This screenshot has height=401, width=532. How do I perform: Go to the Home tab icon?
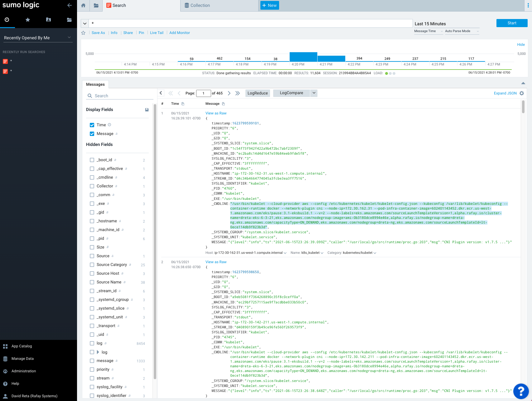(x=83, y=5)
